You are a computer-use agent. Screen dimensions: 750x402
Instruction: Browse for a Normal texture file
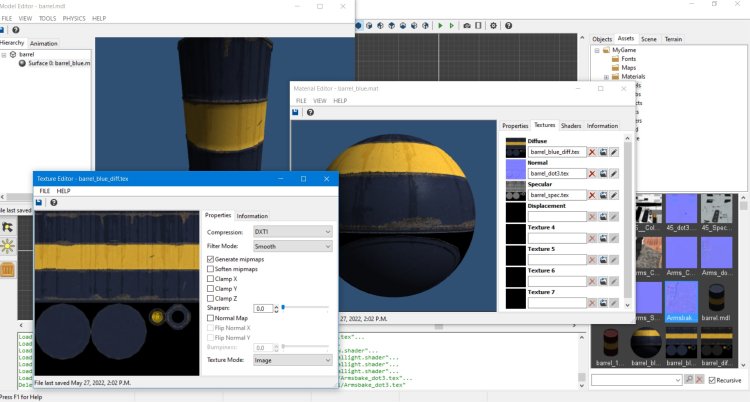[x=603, y=174]
